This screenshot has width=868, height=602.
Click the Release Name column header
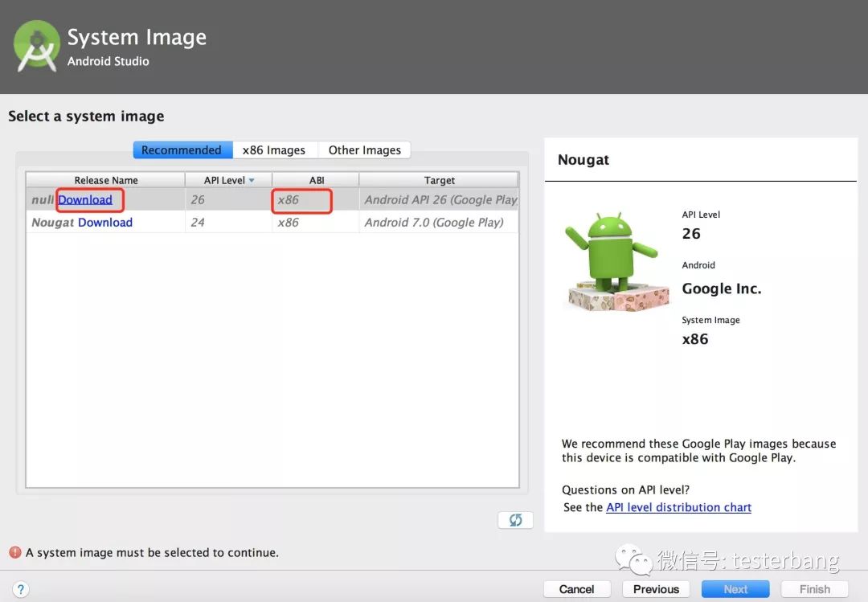(x=106, y=180)
